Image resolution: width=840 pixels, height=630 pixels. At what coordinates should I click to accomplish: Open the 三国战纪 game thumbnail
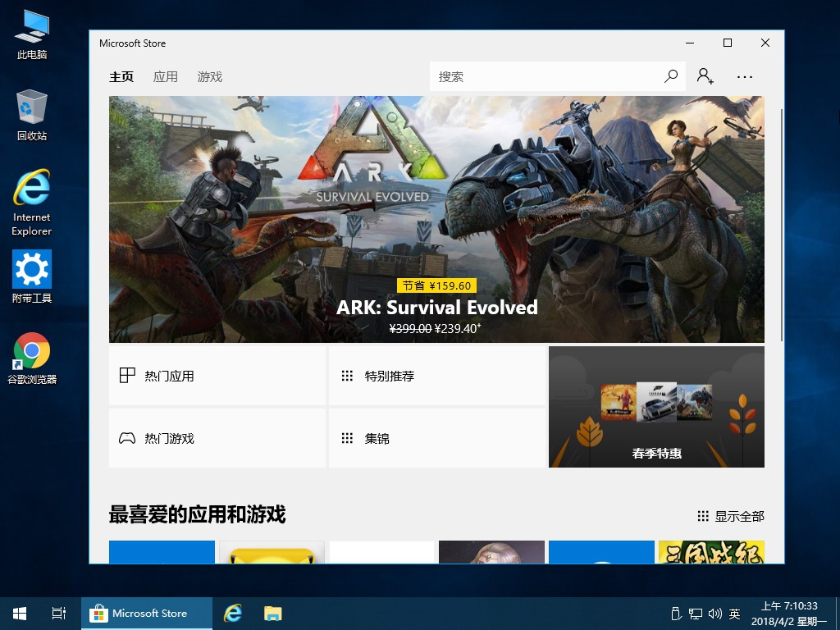click(x=711, y=552)
